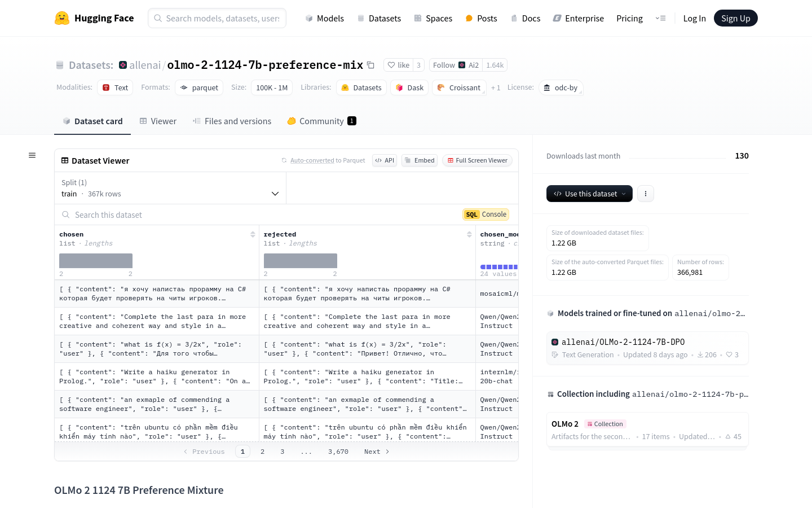
Task: Click the heart like button
Action: tap(398, 65)
